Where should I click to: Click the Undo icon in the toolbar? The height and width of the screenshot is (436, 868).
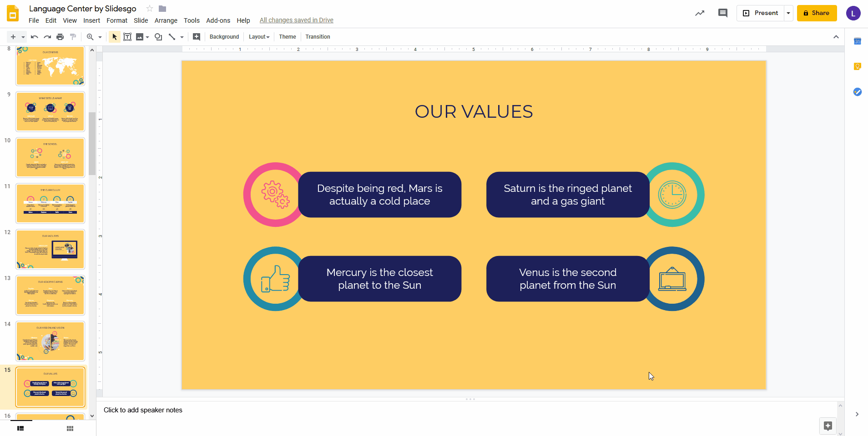click(x=34, y=37)
